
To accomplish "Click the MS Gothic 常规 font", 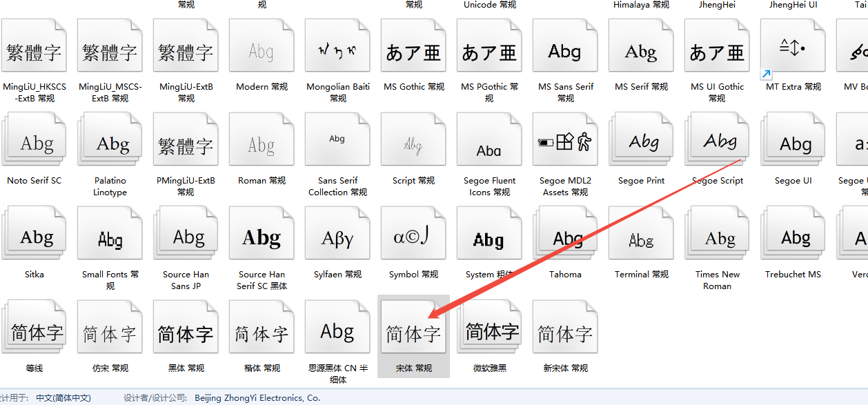I will tap(414, 46).
